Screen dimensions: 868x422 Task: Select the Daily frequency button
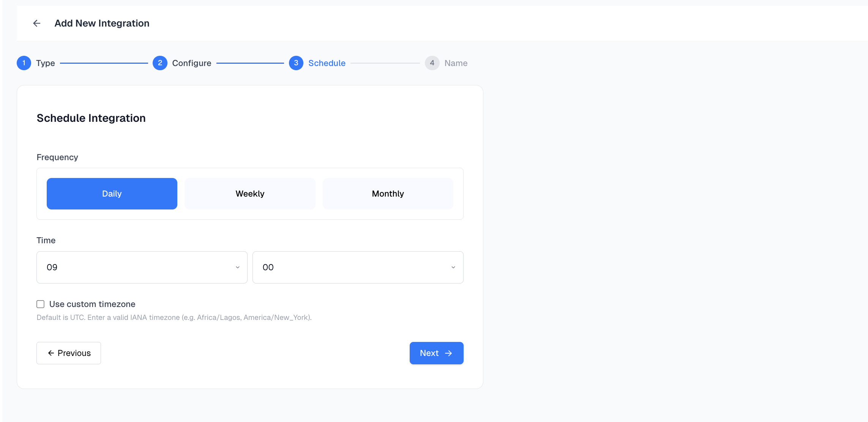tap(112, 194)
